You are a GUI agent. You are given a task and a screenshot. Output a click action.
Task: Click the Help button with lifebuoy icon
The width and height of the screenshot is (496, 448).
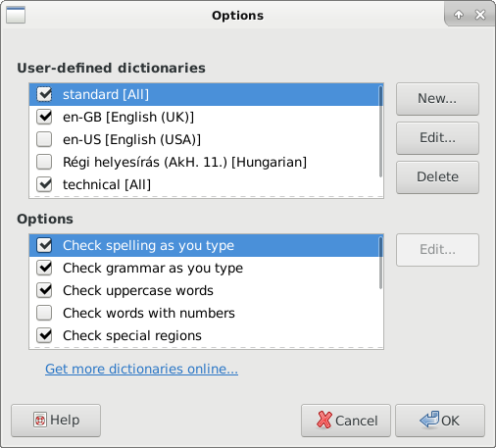56,421
